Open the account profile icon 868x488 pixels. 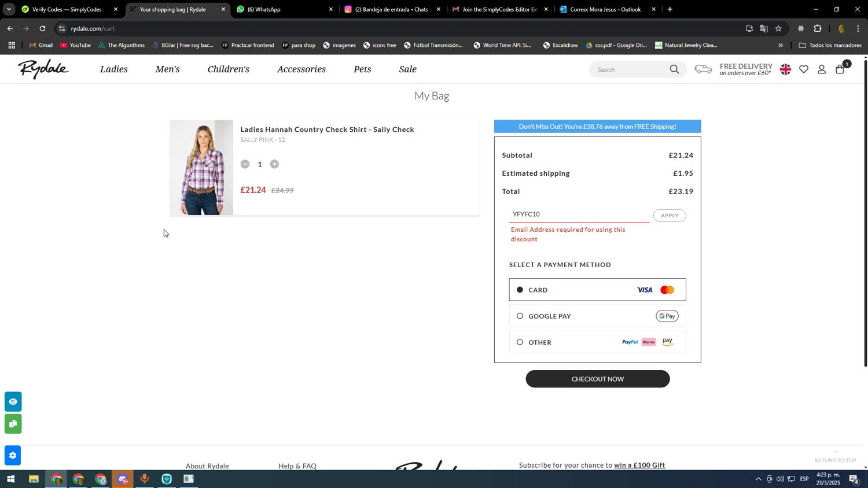coord(822,69)
